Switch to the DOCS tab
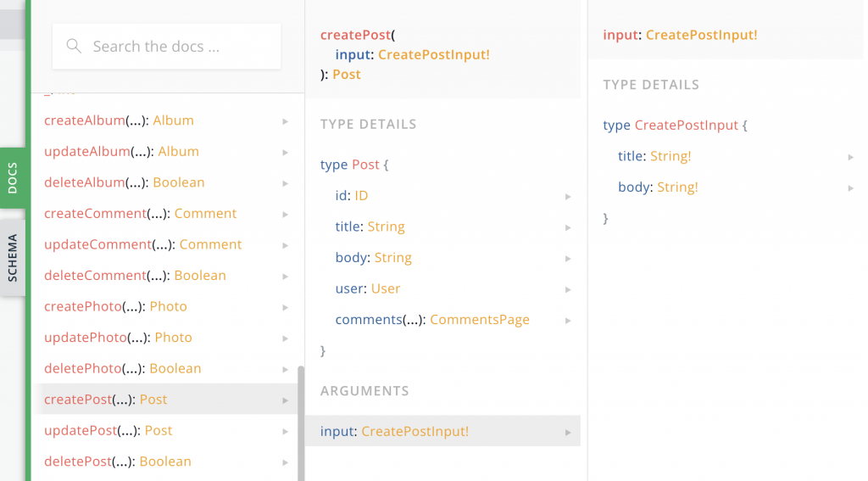 tap(13, 178)
